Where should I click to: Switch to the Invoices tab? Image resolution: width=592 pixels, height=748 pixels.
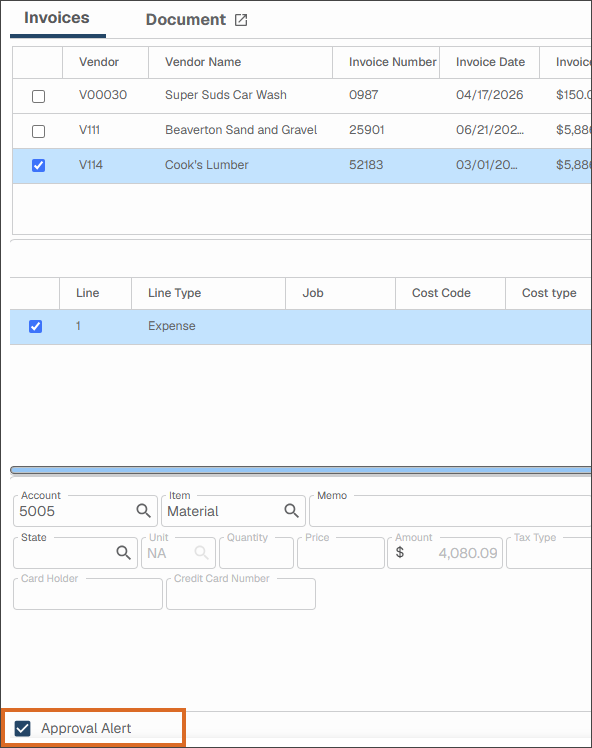point(57,18)
